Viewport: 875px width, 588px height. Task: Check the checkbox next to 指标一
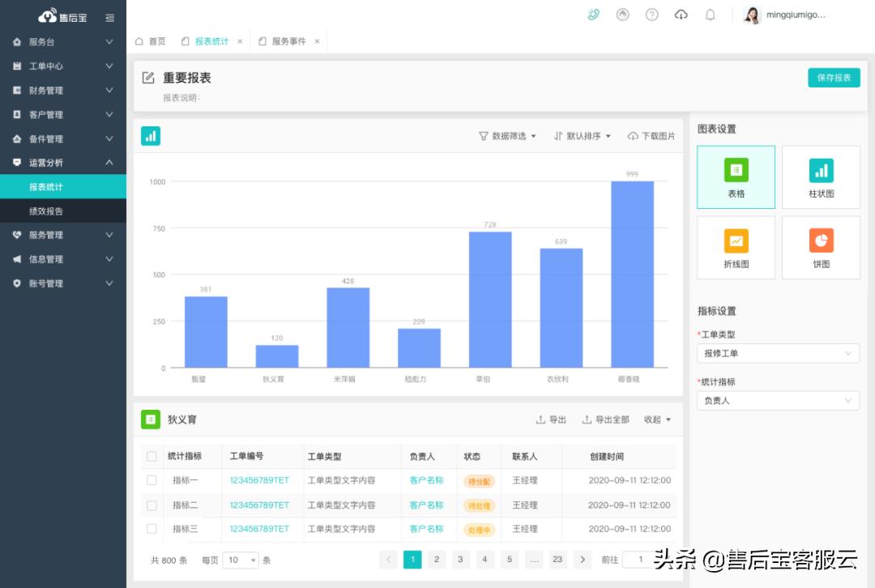(x=152, y=480)
